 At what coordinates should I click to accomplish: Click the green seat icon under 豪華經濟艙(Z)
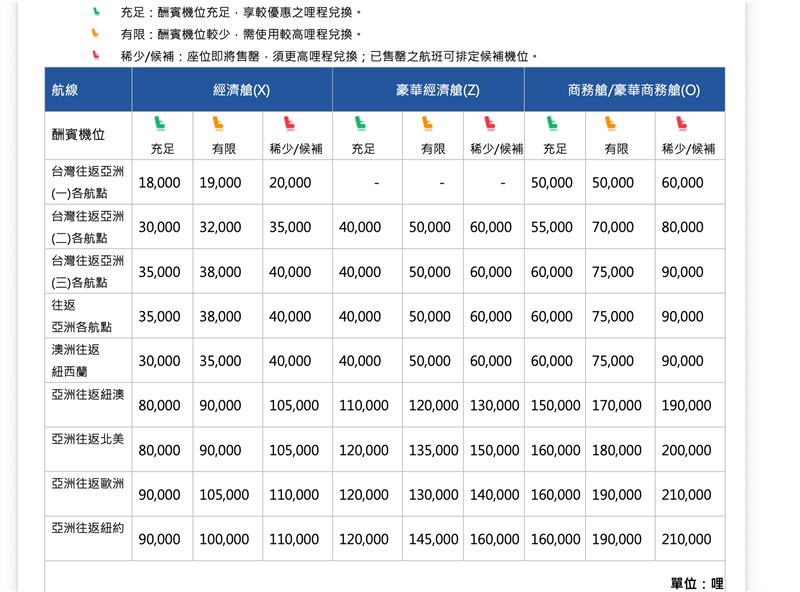(360, 123)
